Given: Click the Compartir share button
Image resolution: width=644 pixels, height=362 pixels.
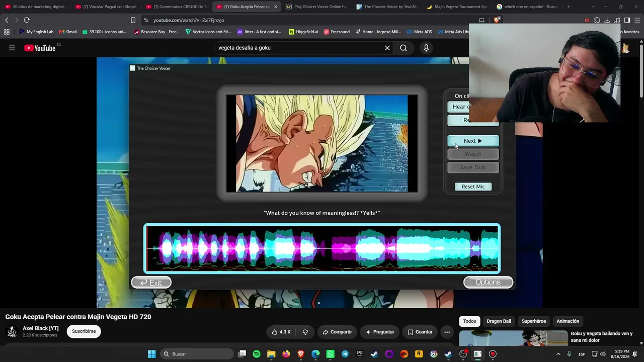Looking at the screenshot, I should 337,332.
